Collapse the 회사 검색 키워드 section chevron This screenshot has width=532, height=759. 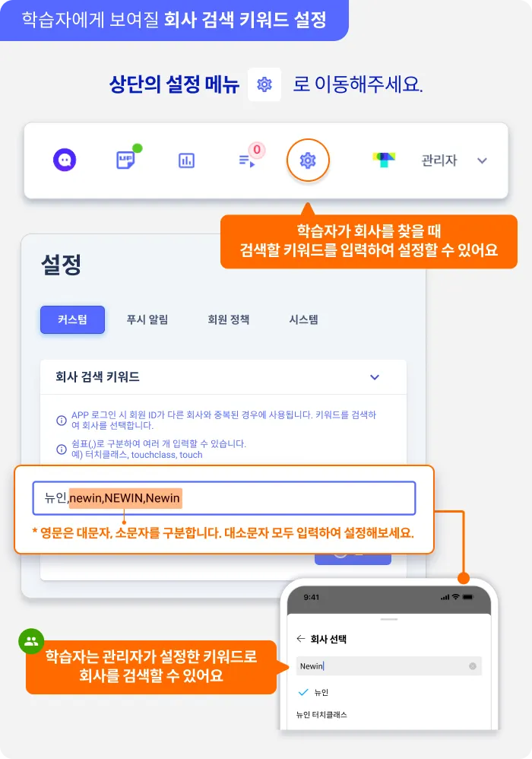point(375,377)
